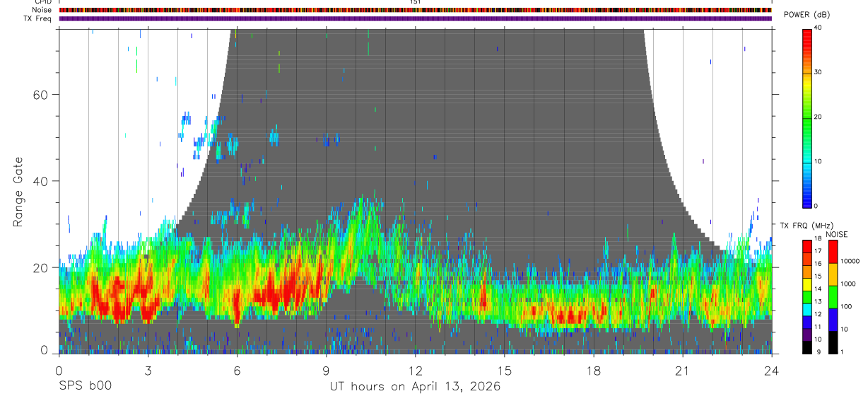
Task: Select the blue 10 segment of NOISE legend
Action: click(x=833, y=320)
